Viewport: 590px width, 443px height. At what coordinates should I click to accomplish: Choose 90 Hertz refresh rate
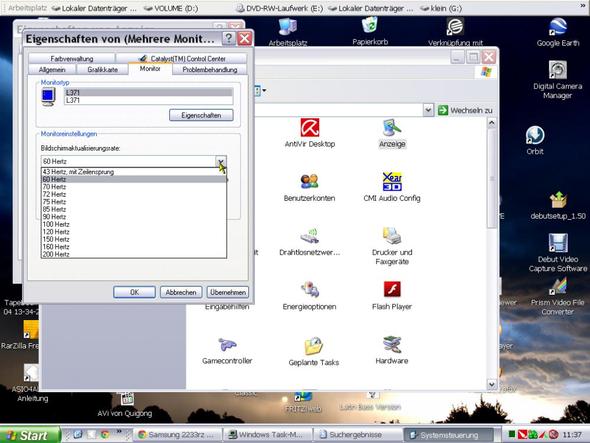point(134,217)
